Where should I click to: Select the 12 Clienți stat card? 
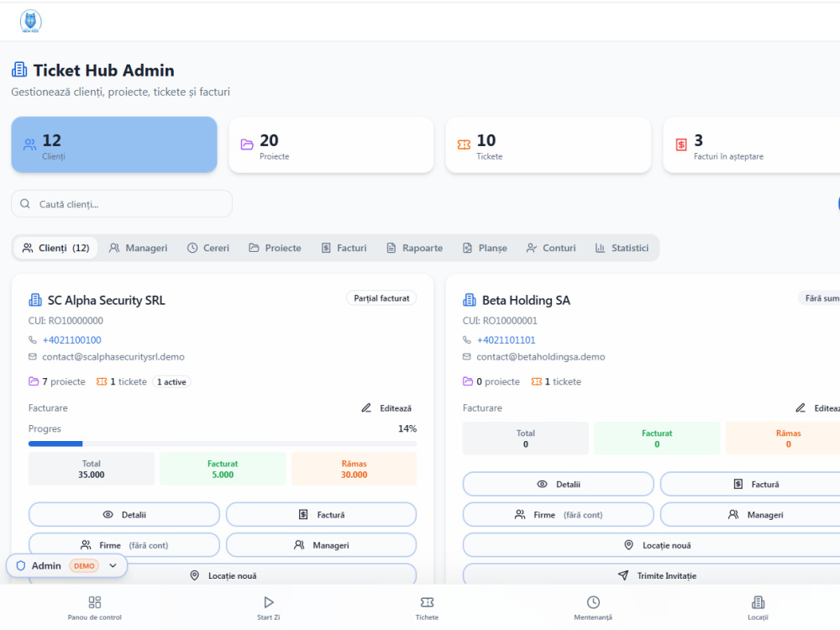coord(114,144)
